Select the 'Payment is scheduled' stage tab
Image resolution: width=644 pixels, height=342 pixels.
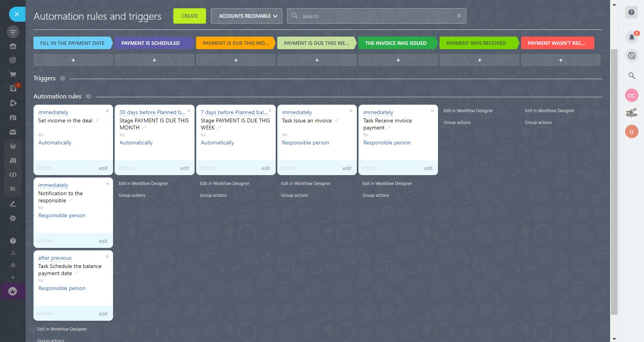point(150,43)
